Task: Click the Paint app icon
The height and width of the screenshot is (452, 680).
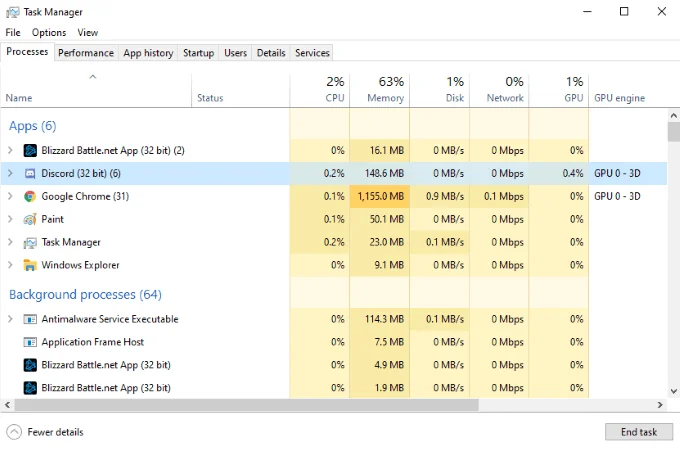Action: (30, 219)
